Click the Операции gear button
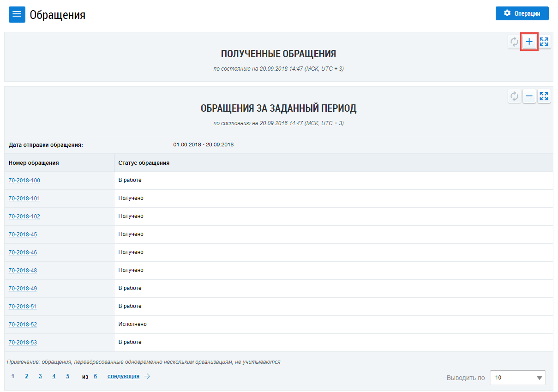558x392 pixels. pyautogui.click(x=522, y=13)
